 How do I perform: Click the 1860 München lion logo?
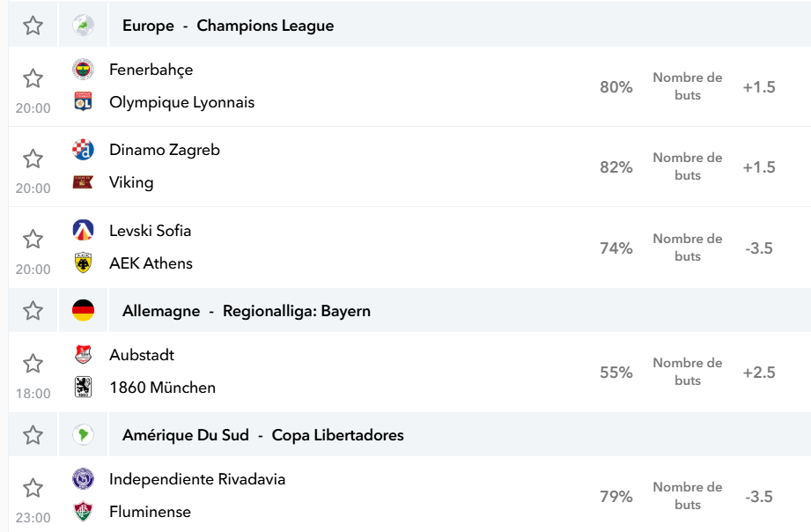(83, 387)
